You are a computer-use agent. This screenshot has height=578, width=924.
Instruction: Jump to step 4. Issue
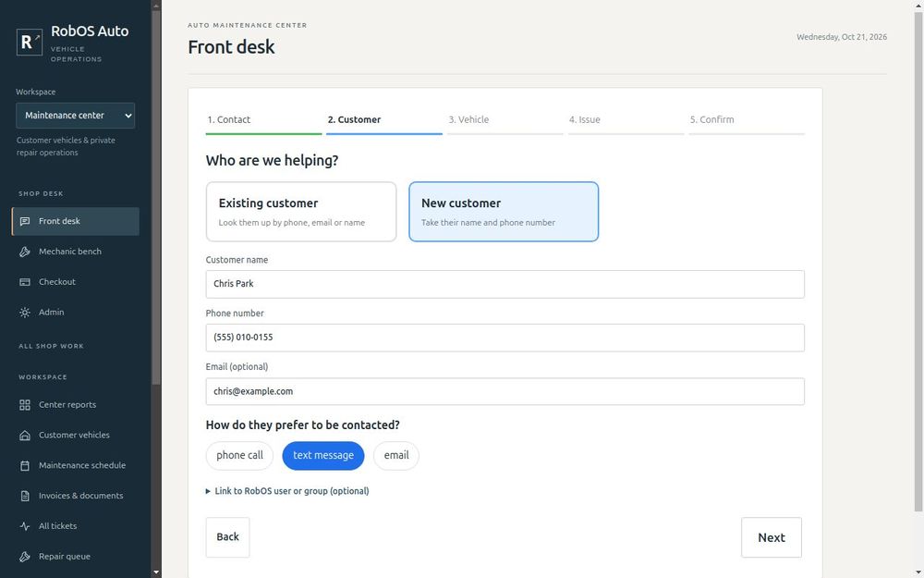[x=626, y=121]
